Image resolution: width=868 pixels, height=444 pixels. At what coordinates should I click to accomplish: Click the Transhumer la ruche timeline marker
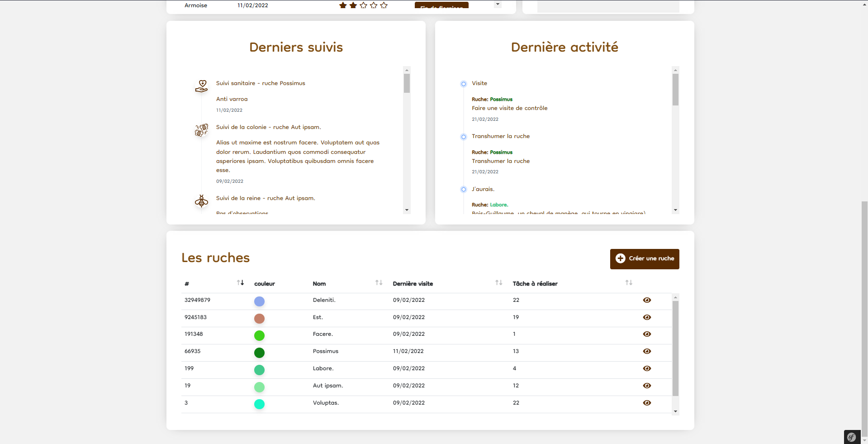[x=463, y=137]
